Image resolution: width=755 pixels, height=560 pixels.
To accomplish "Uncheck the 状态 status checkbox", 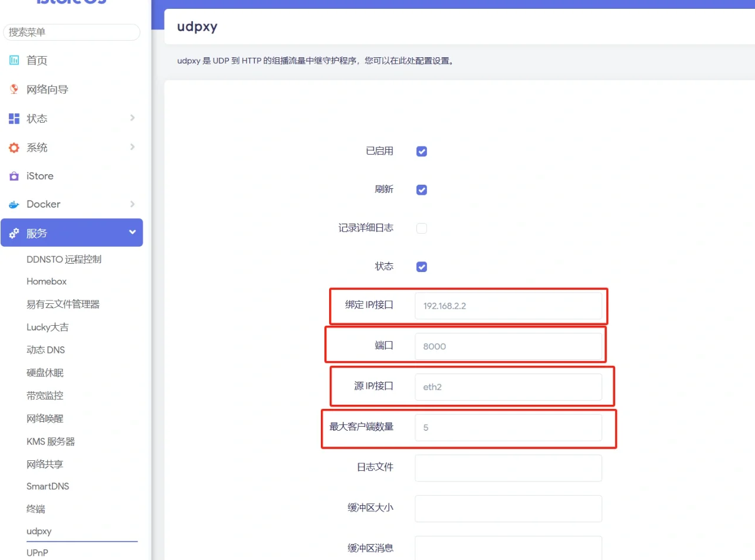I will [421, 266].
